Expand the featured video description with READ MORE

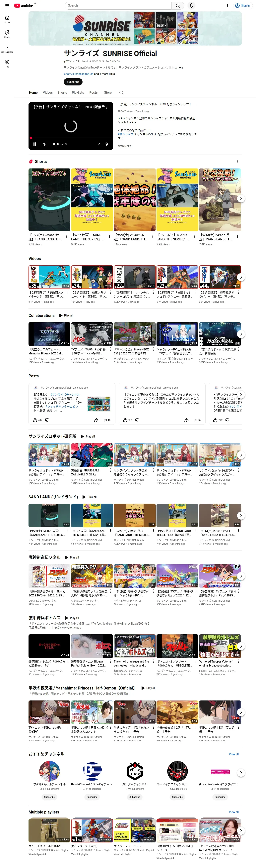point(124,146)
